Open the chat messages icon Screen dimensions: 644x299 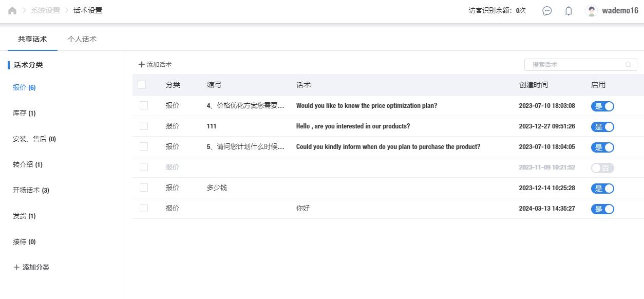click(547, 11)
